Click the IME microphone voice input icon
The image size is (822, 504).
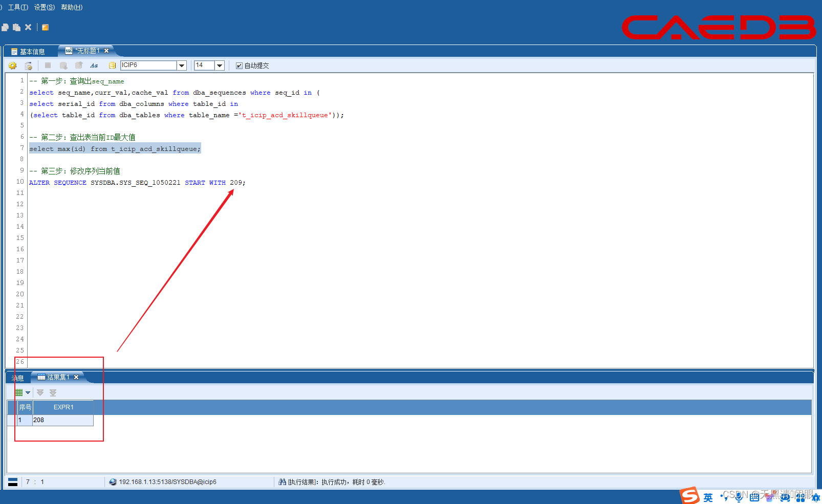[739, 497]
